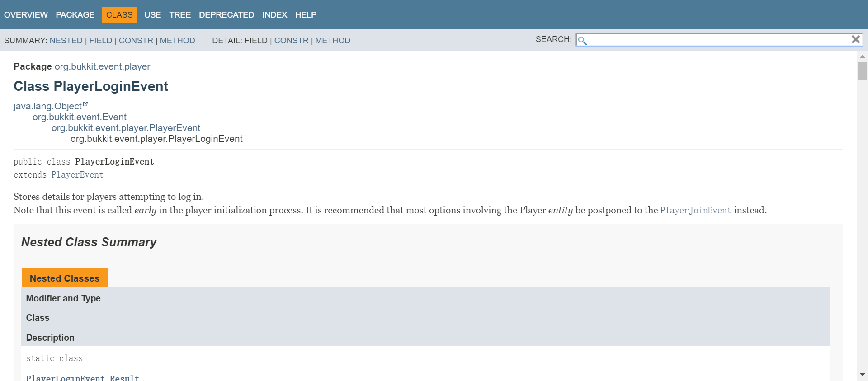Click the Class column header
The height and width of the screenshot is (381, 868).
(38, 318)
